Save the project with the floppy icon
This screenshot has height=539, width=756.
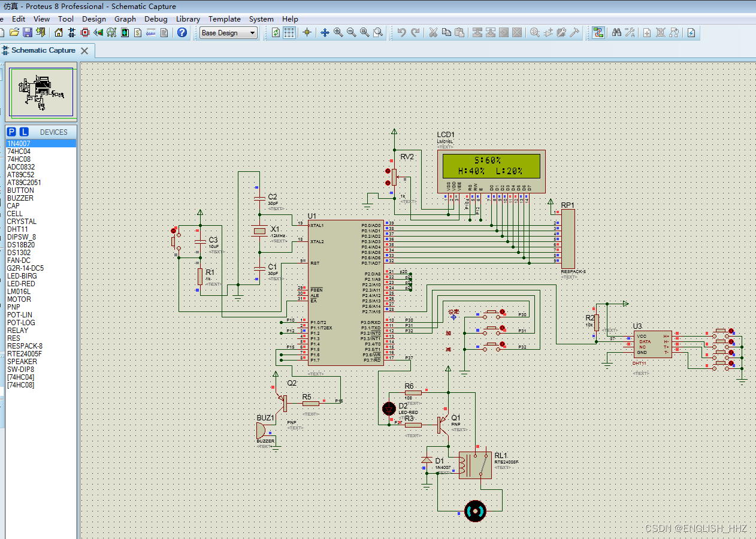pos(27,32)
